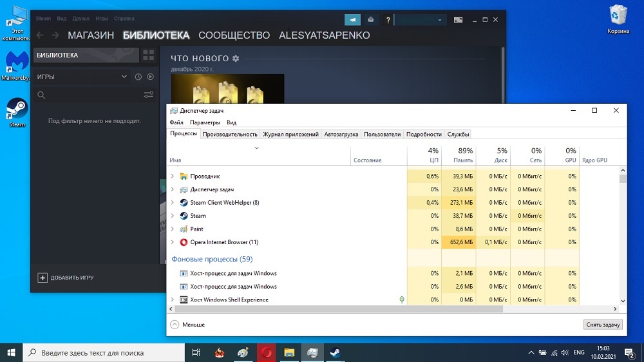
Task: Click advanced filters icon in library search
Action: [149, 95]
